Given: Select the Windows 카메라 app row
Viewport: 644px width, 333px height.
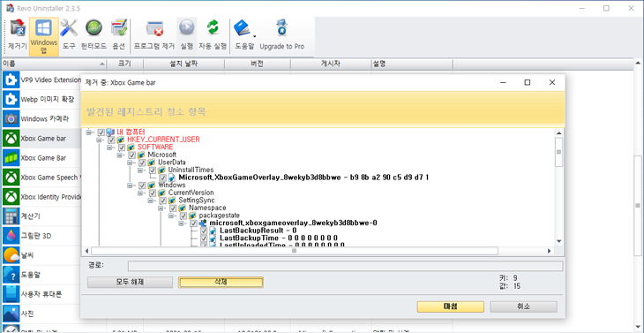Looking at the screenshot, I should pyautogui.click(x=41, y=119).
